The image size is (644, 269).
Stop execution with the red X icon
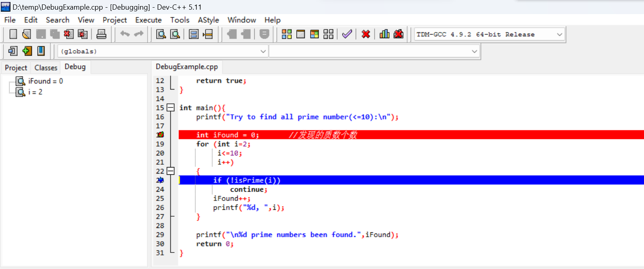click(366, 34)
